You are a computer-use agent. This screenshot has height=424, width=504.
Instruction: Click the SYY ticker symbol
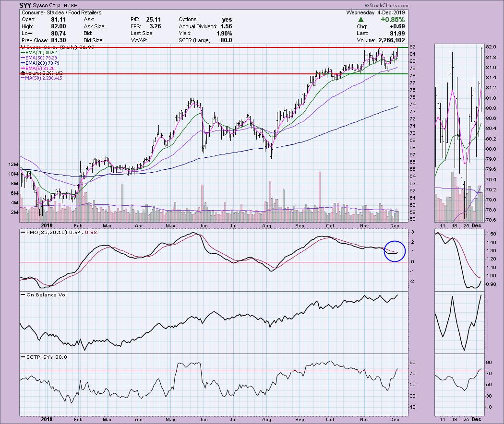(x=25, y=5)
